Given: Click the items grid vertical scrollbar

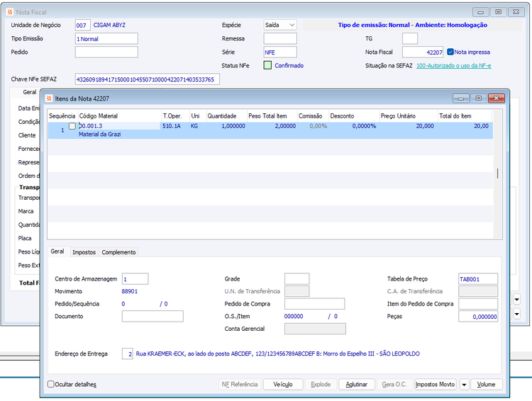Looking at the screenshot, I should [497, 174].
